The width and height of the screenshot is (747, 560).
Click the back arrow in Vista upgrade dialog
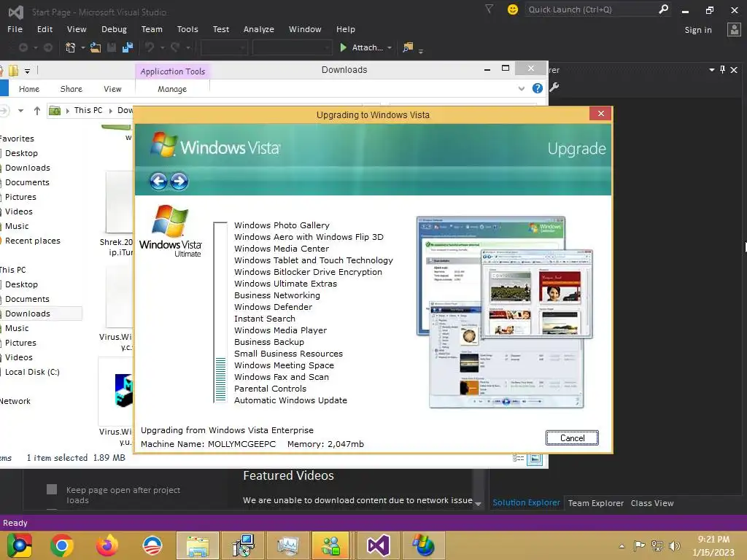[x=158, y=181]
